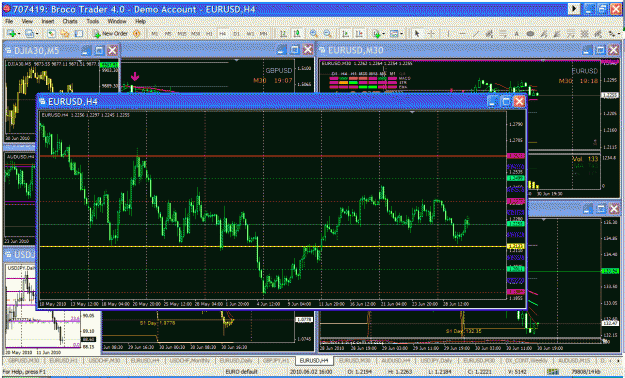Open the Charts menu

70,21
